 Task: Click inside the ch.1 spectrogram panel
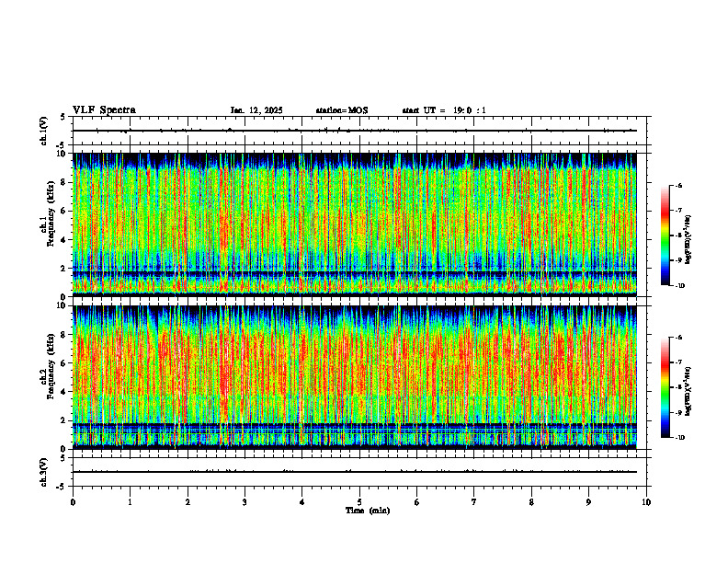(x=355, y=224)
